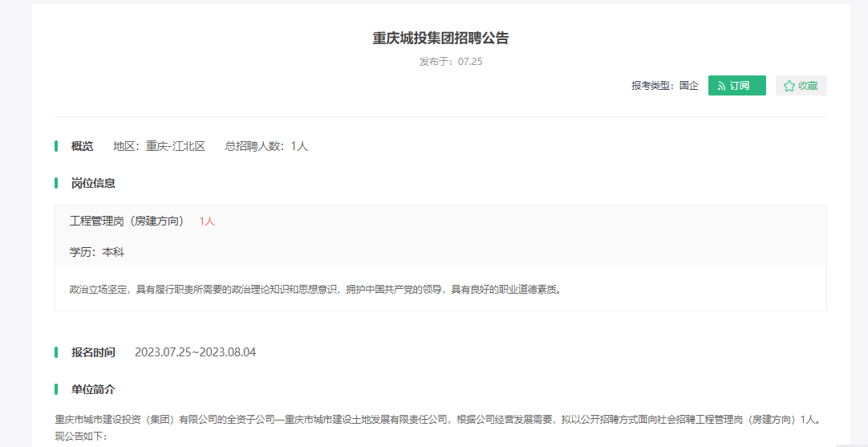Image resolution: width=868 pixels, height=447 pixels.
Task: Click the 政治立场坚定 requirement paragraph
Action: 315,290
